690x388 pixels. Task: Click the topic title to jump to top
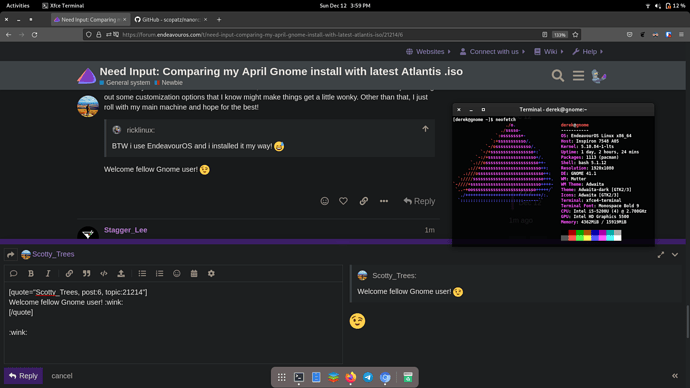pos(281,71)
